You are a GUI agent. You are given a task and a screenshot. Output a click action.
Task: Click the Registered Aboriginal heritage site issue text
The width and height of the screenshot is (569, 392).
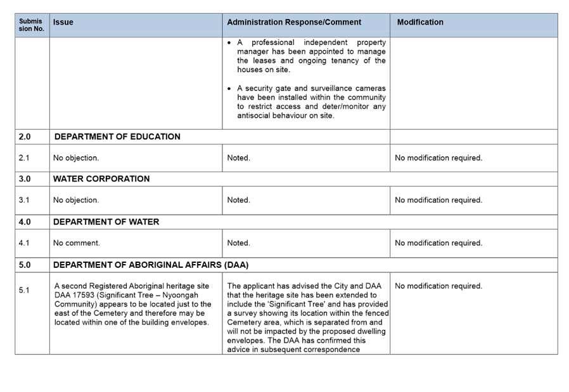(x=133, y=304)
